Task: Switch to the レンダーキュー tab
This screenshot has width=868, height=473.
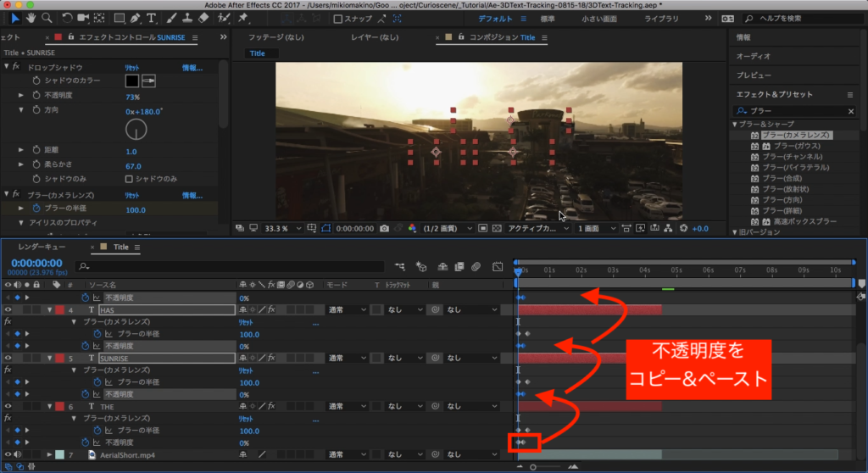Action: tap(42, 247)
